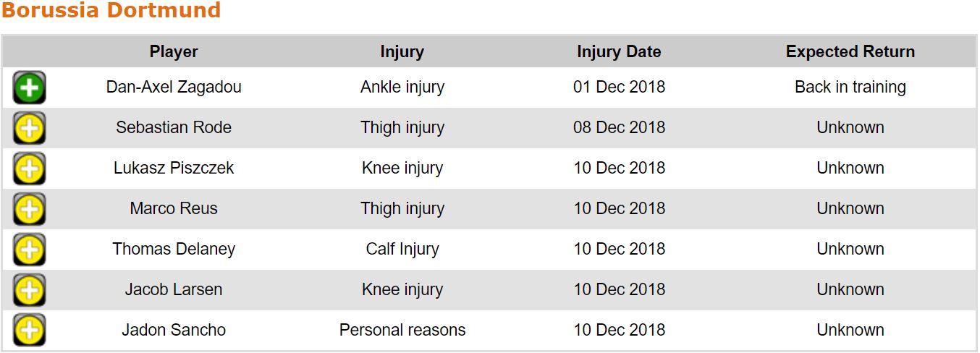Click the Injury column header

pyautogui.click(x=402, y=52)
